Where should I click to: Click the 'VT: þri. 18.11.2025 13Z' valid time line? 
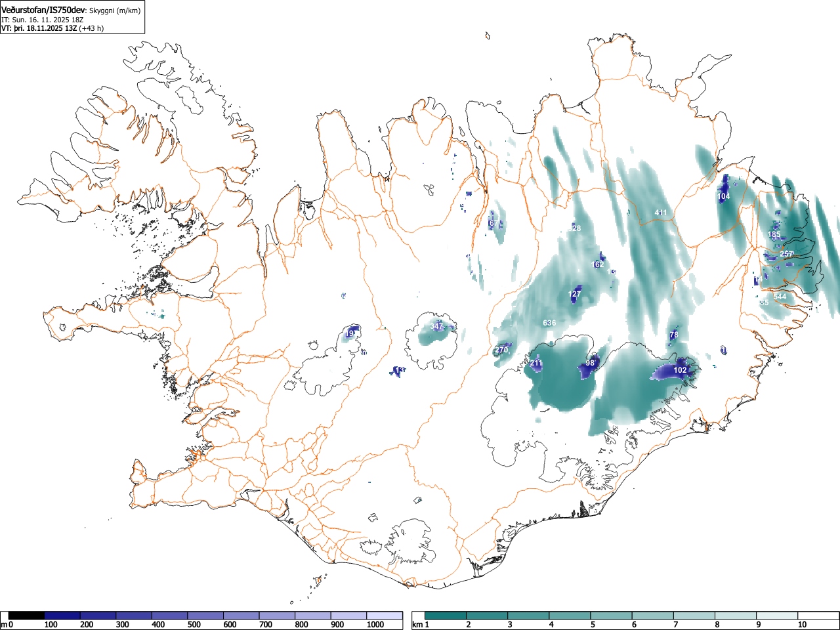(x=39, y=28)
